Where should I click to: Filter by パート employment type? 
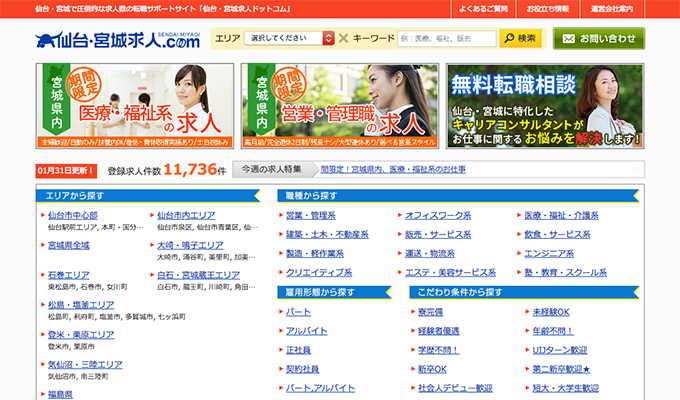(298, 312)
